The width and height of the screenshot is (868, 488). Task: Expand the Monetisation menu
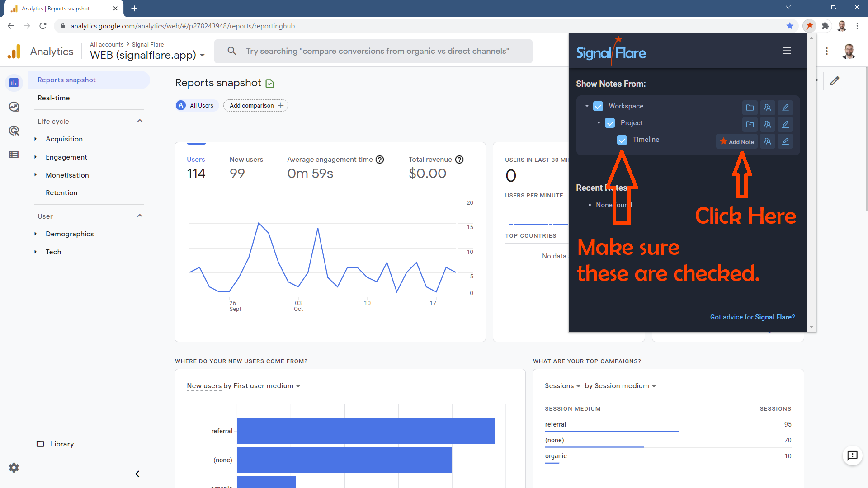tap(35, 175)
